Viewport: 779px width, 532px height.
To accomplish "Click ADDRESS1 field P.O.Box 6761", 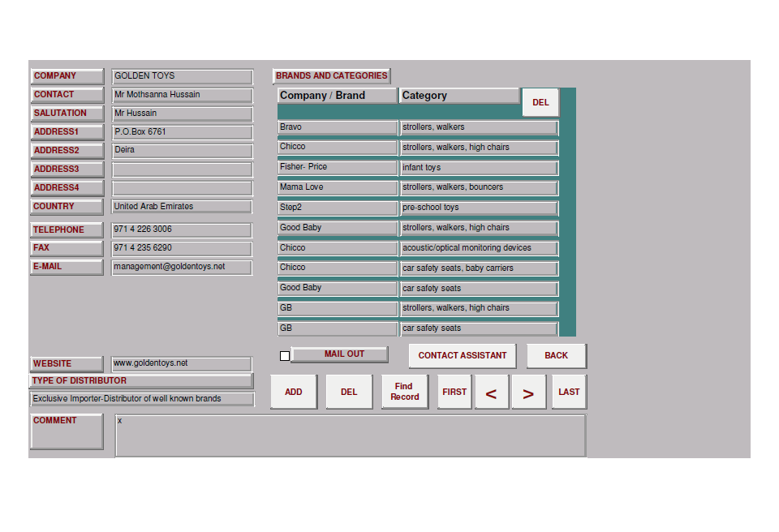I will point(183,132).
